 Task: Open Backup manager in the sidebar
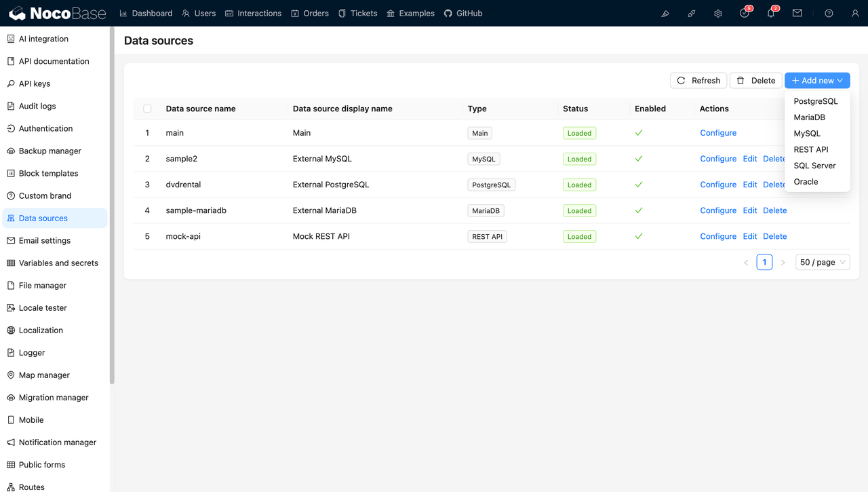[x=50, y=151]
